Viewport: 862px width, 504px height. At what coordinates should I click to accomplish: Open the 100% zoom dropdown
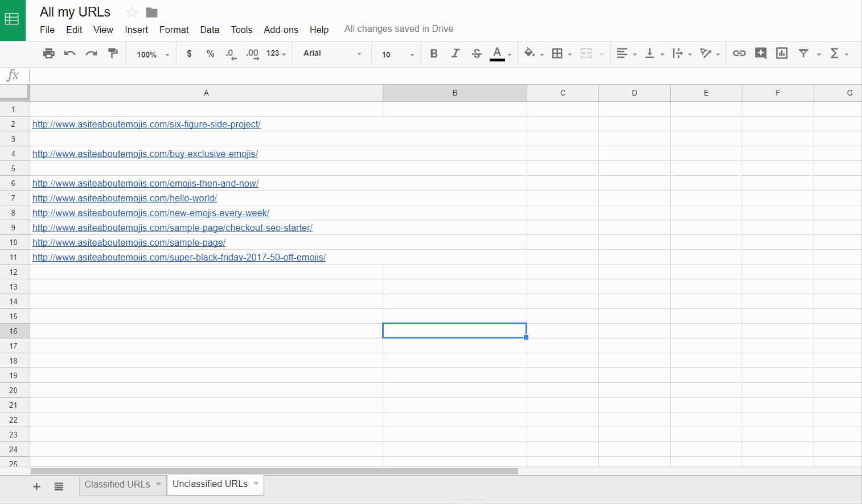click(x=153, y=55)
